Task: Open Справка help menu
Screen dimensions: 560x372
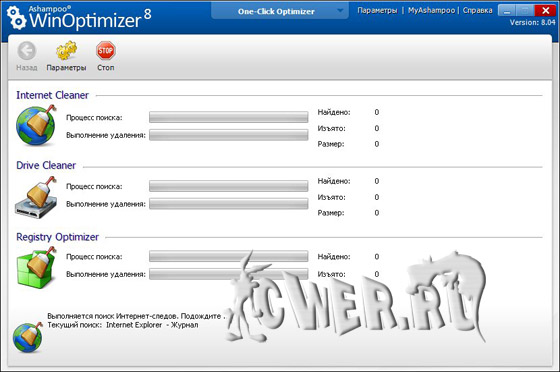Action: tap(478, 10)
